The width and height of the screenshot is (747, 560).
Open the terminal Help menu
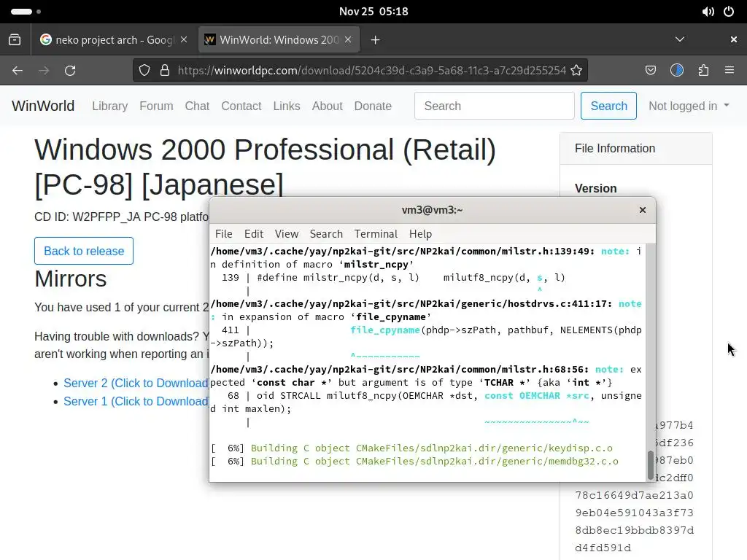[420, 234]
